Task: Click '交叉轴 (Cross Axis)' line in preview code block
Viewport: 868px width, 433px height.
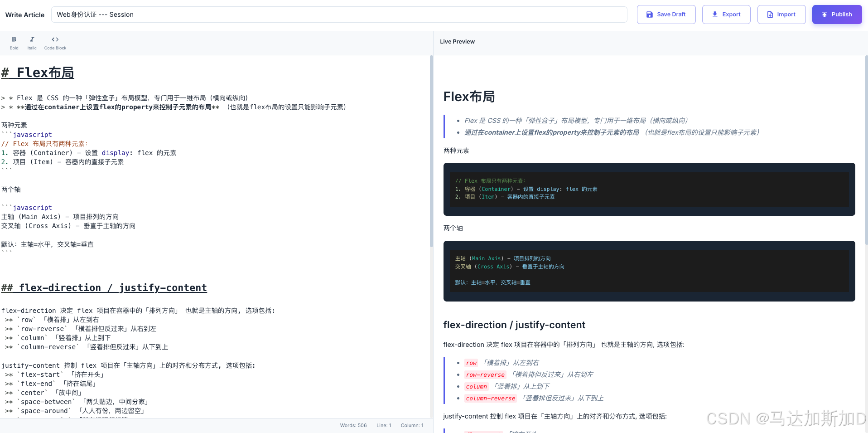Action: 510,267
